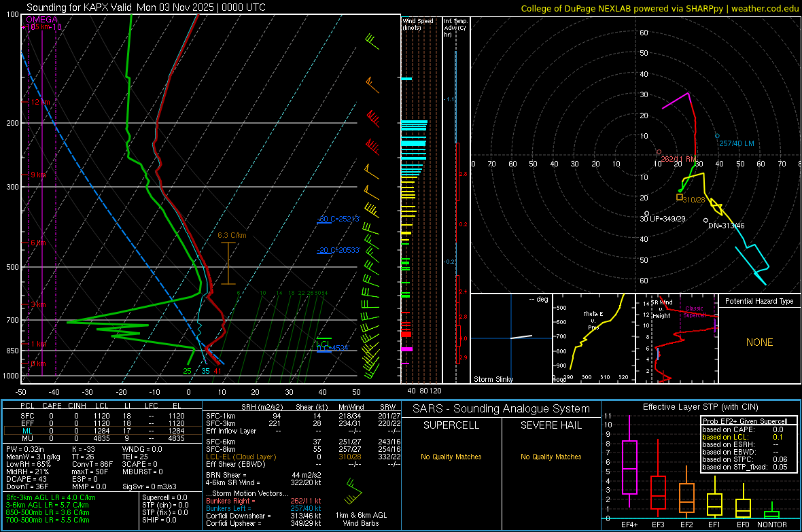Click the 850 pressure level label
Screen dimensions: 802x532
click(12, 351)
